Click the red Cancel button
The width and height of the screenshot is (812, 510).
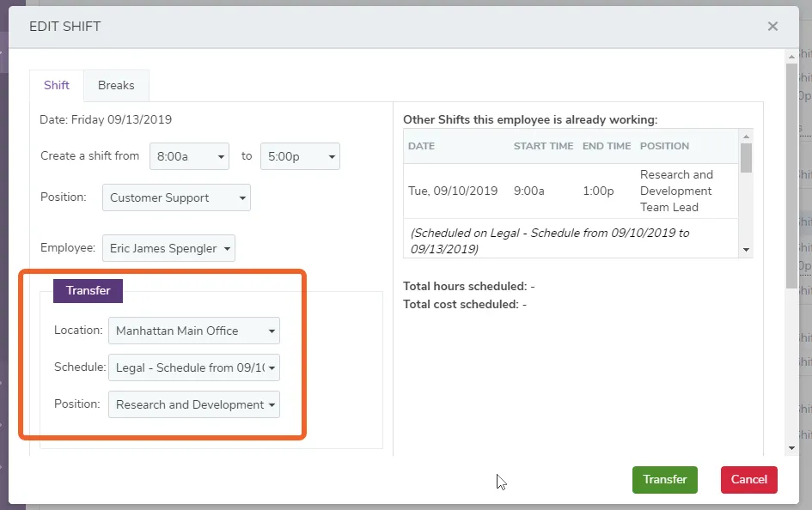click(748, 480)
